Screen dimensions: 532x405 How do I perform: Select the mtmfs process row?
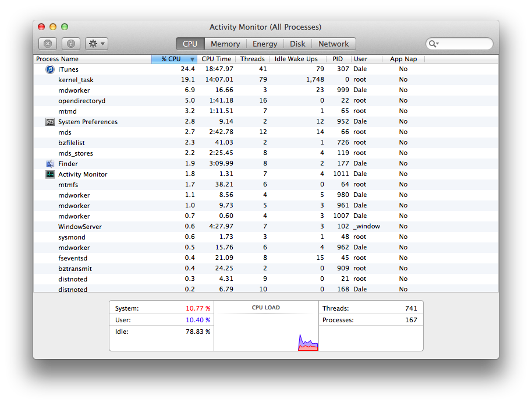click(x=266, y=185)
